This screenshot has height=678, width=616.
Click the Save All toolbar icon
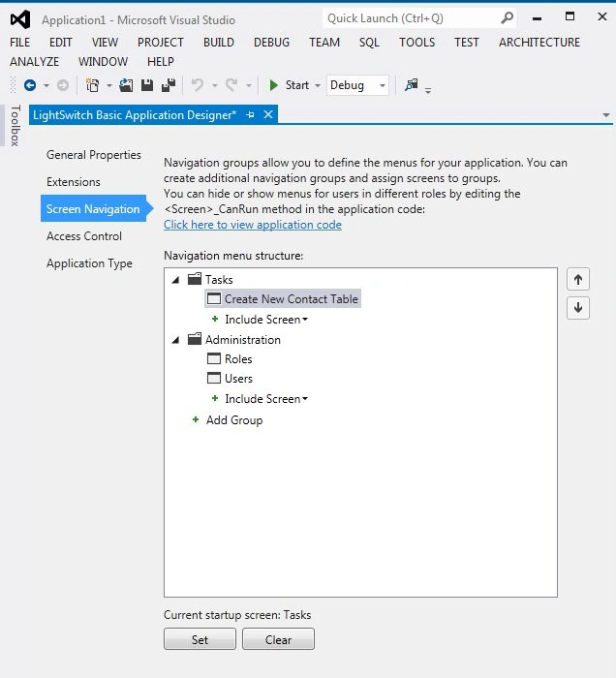click(x=169, y=85)
